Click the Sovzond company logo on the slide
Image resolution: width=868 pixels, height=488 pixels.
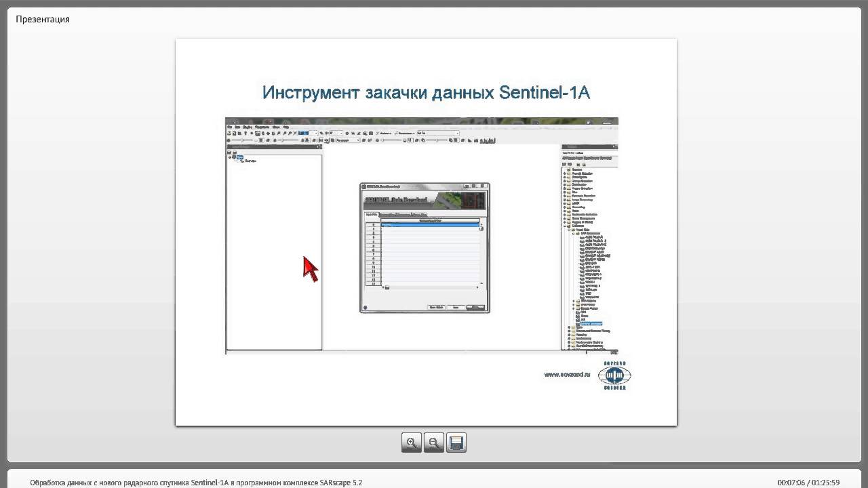point(614,375)
